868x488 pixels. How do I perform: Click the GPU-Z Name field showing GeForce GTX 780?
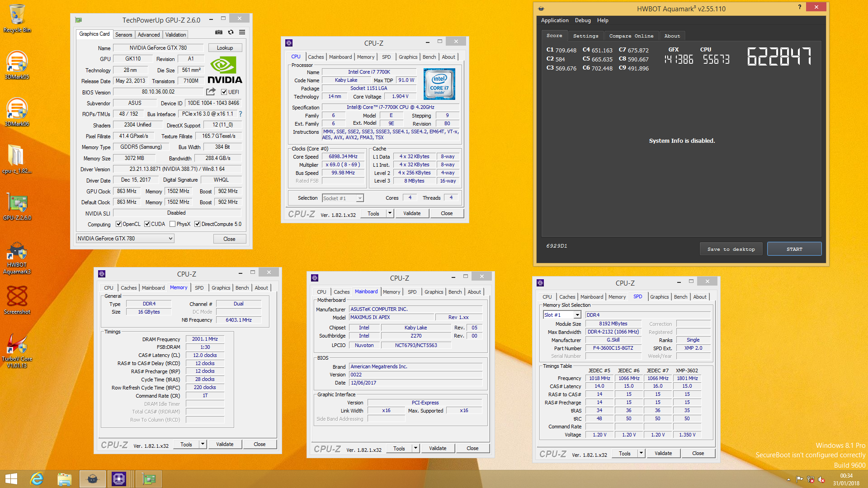click(158, 48)
